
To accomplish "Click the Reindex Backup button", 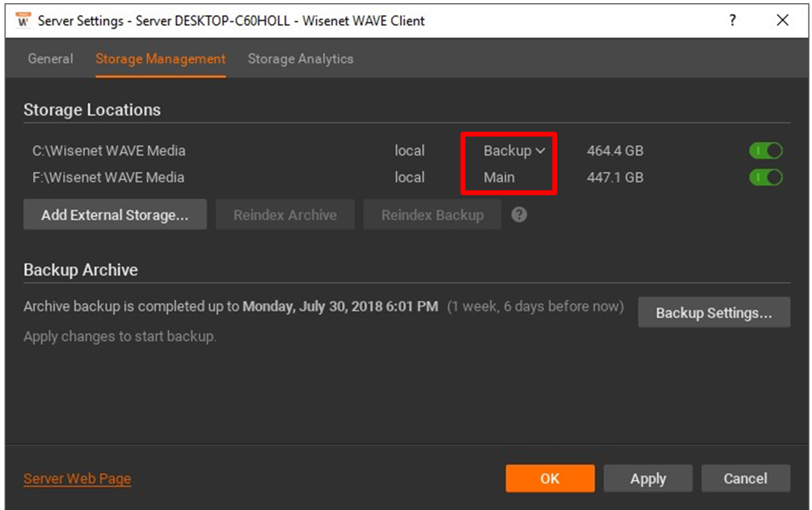I will pos(432,215).
